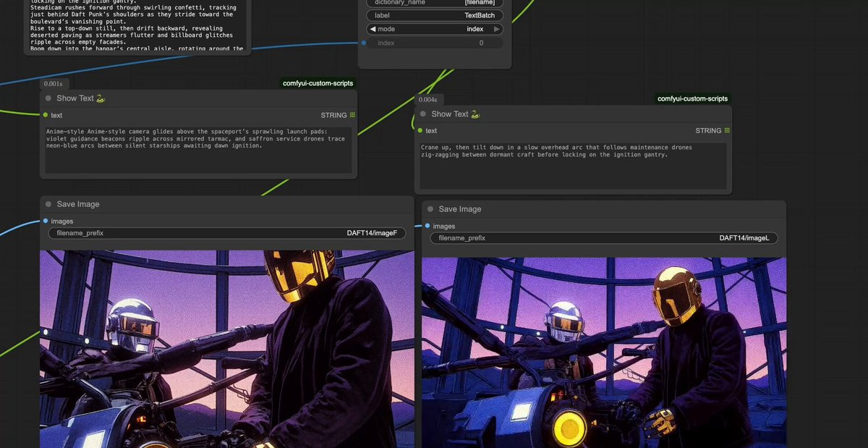Click the comfyui-custom-scripts badge above the left Show Text node
Viewport: 868px width, 448px height.
(x=318, y=84)
